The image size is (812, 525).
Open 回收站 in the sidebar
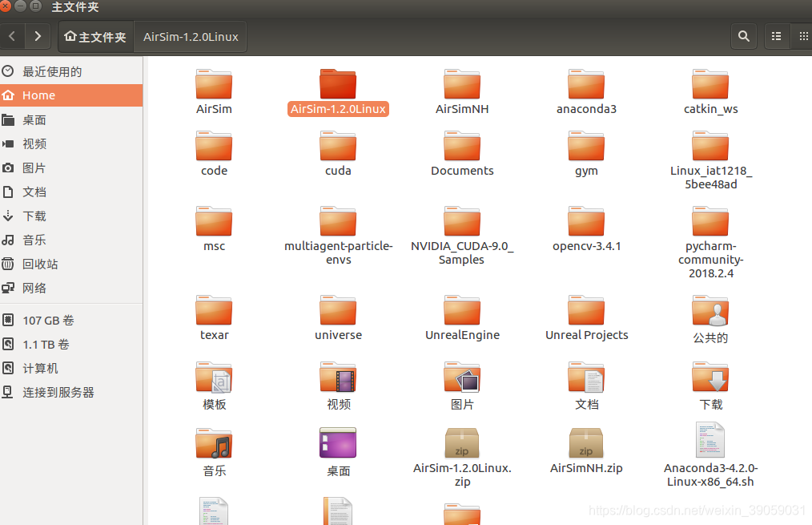coord(71,264)
